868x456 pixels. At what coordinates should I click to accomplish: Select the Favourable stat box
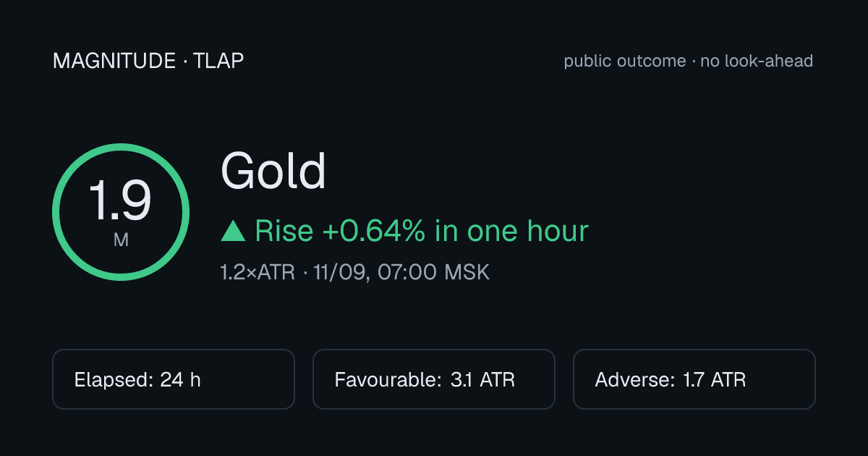434,379
